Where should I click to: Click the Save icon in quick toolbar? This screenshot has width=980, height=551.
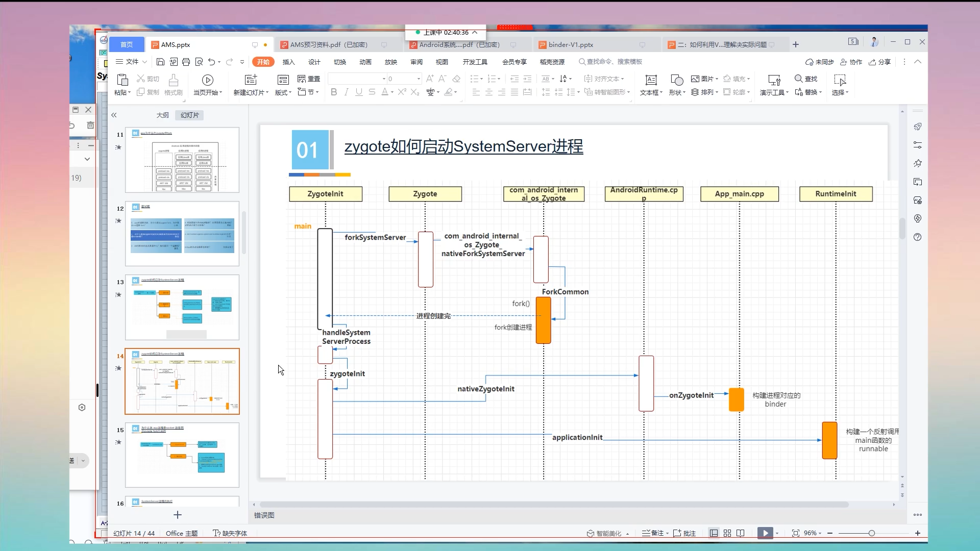[x=160, y=62]
